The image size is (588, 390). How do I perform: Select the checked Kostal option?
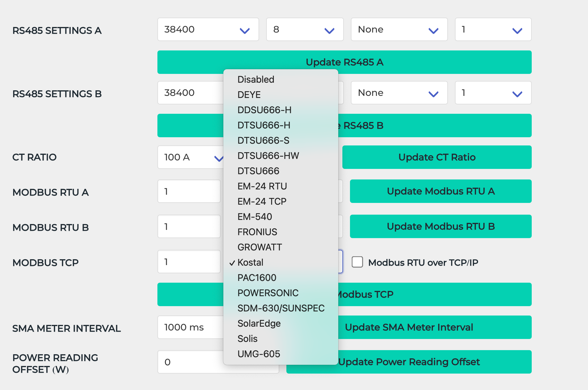(x=250, y=262)
